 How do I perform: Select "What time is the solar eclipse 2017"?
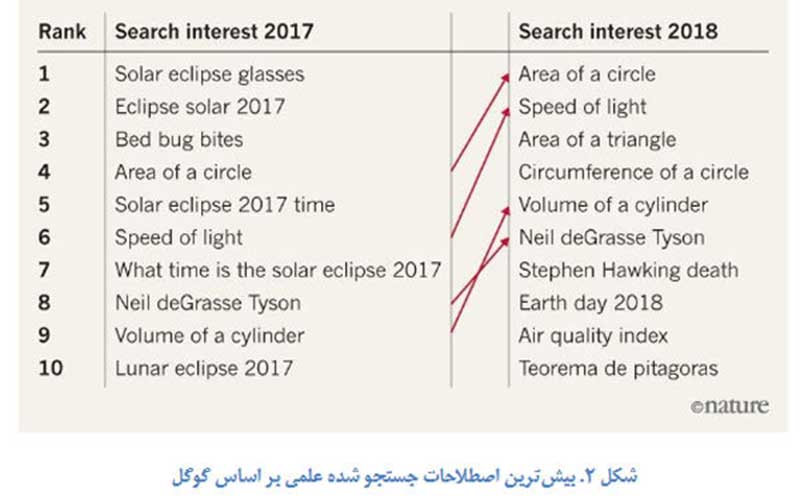coord(278,270)
